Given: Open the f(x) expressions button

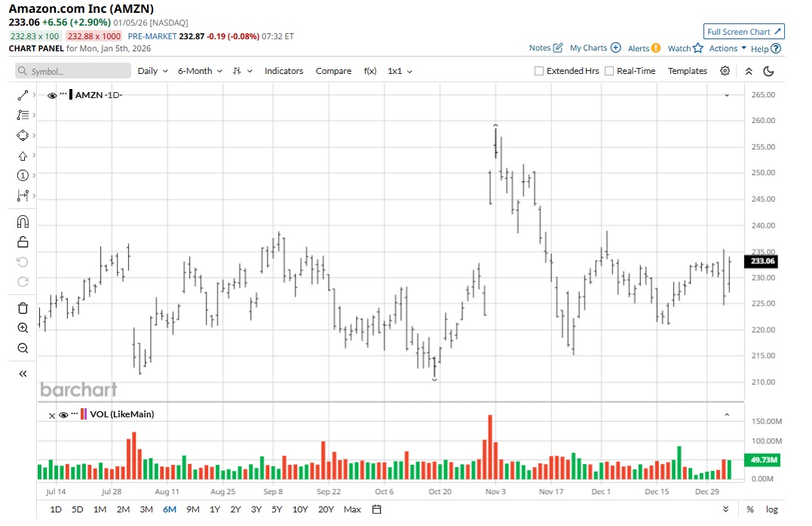Looking at the screenshot, I should [x=369, y=71].
